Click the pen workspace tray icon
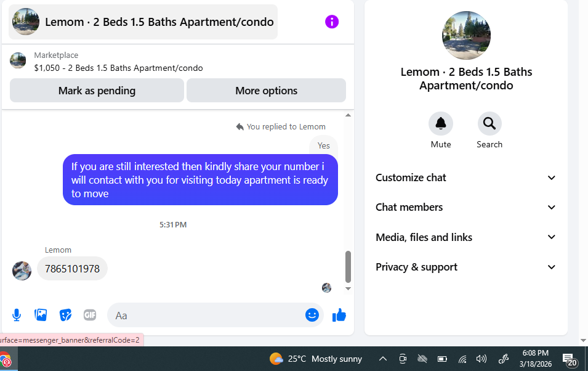The height and width of the screenshot is (371, 588). (x=503, y=359)
